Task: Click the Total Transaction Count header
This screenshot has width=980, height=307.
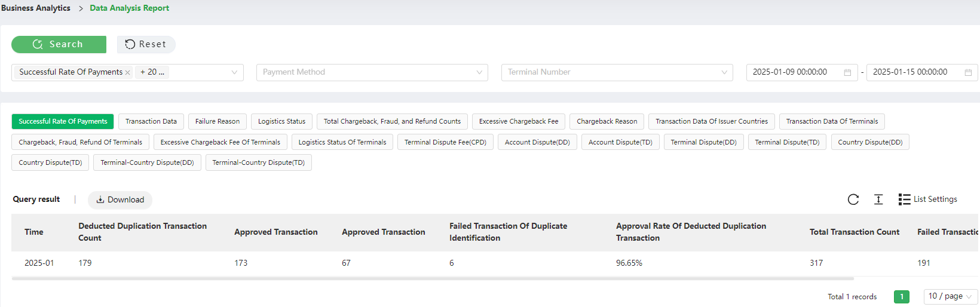Action: point(855,232)
